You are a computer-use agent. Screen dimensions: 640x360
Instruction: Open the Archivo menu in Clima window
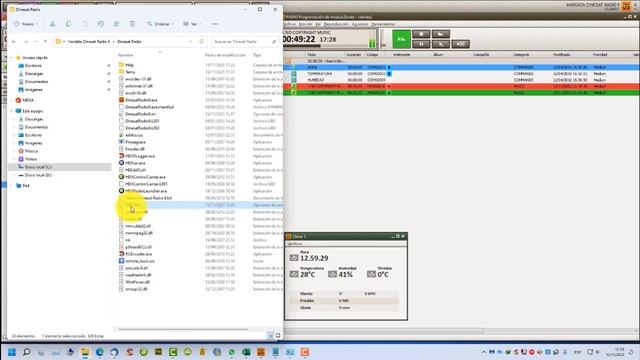(x=295, y=244)
